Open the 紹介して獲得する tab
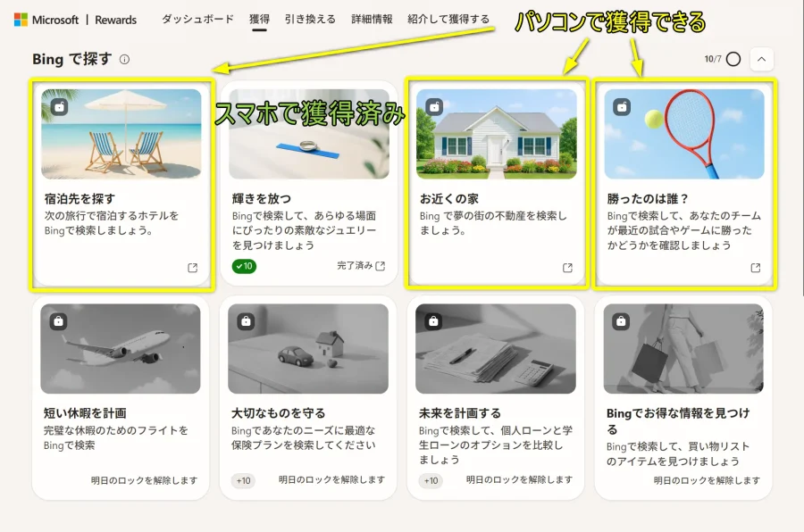Image resolution: width=804 pixels, height=532 pixels. tap(448, 19)
